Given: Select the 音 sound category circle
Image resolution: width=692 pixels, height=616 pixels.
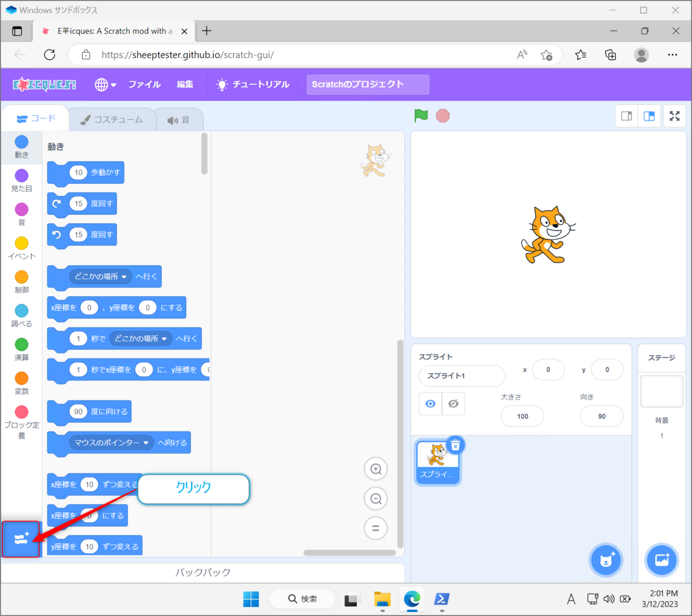Looking at the screenshot, I should (x=21, y=214).
